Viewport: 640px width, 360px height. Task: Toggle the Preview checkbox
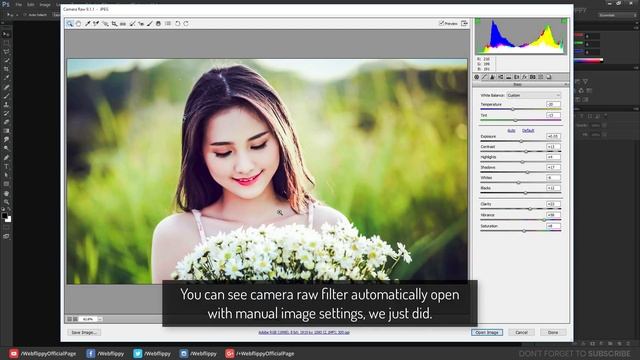(441, 24)
